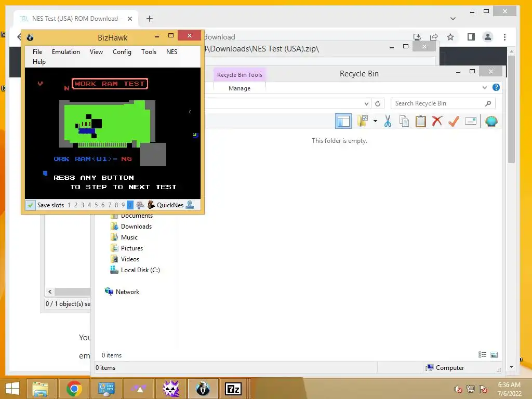This screenshot has height=399, width=532.
Task: Select save slot 3 in BizHawk
Action: [83, 205]
